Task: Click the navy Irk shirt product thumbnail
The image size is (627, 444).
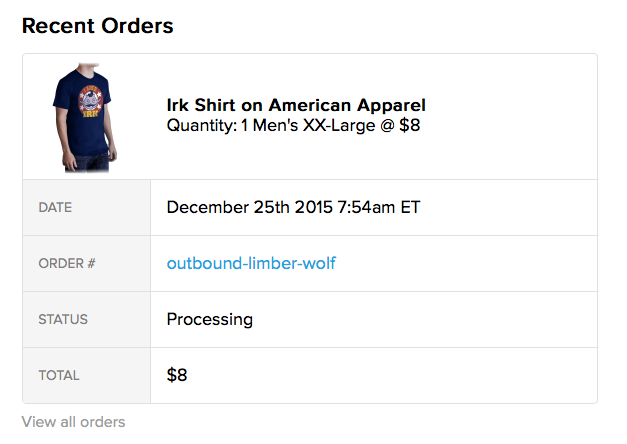Action: (85, 117)
